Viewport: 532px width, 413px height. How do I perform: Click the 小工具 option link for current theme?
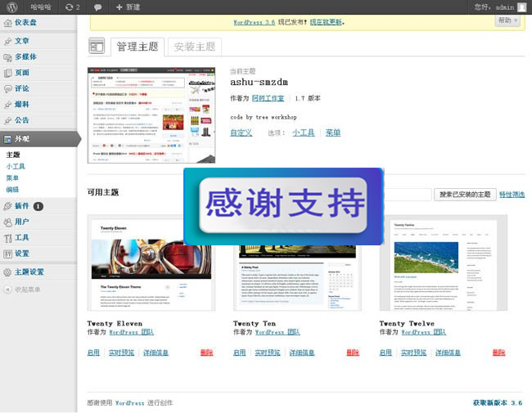click(304, 132)
